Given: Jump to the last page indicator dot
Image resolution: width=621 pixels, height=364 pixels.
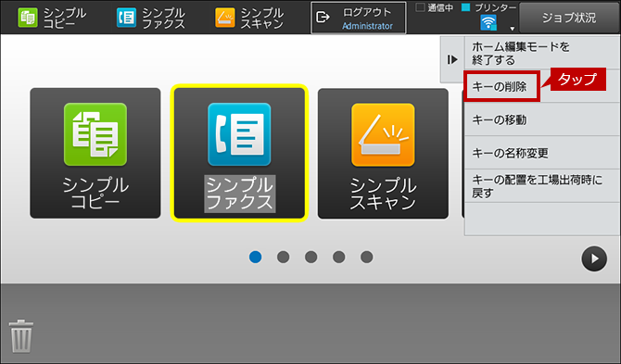Looking at the screenshot, I should (367, 257).
